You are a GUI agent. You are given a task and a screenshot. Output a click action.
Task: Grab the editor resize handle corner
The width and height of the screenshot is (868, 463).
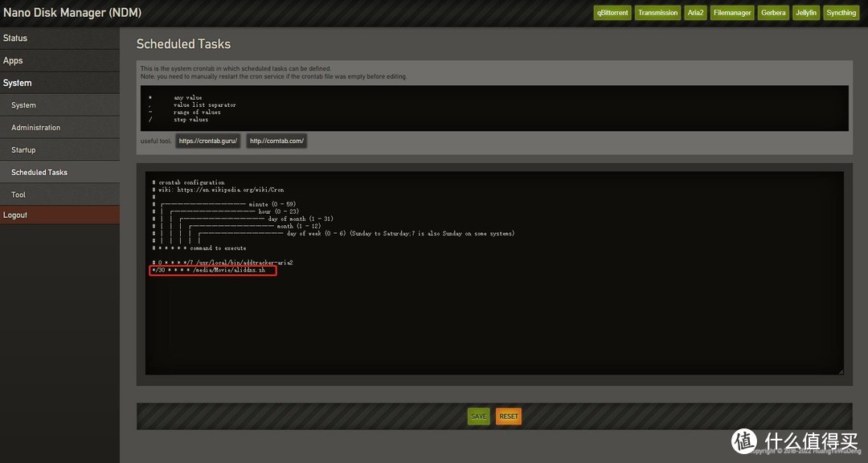click(x=841, y=371)
